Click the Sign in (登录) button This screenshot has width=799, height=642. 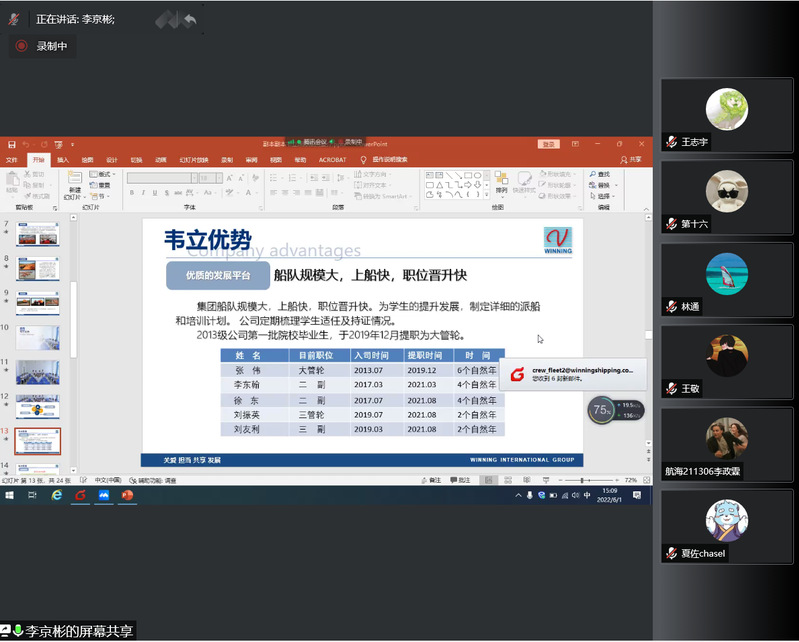click(x=548, y=145)
